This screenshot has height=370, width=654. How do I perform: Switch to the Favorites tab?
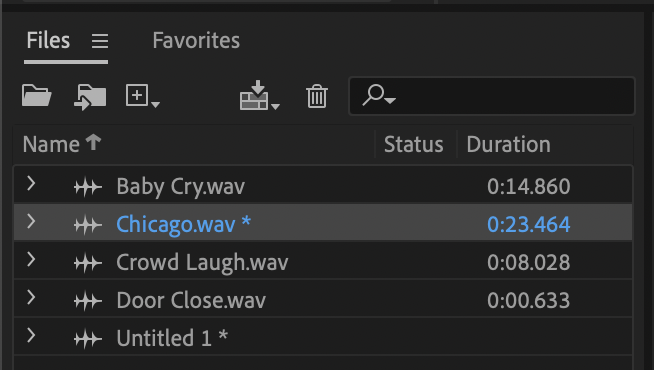click(x=196, y=40)
